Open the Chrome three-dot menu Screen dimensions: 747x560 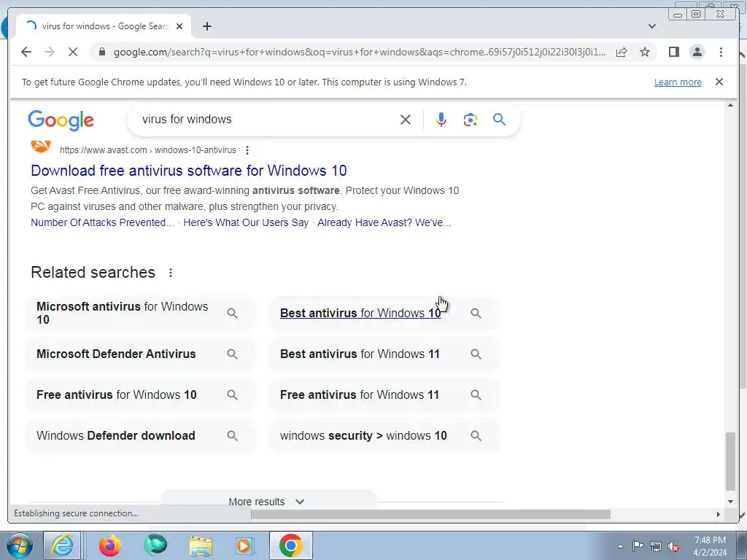click(x=721, y=52)
